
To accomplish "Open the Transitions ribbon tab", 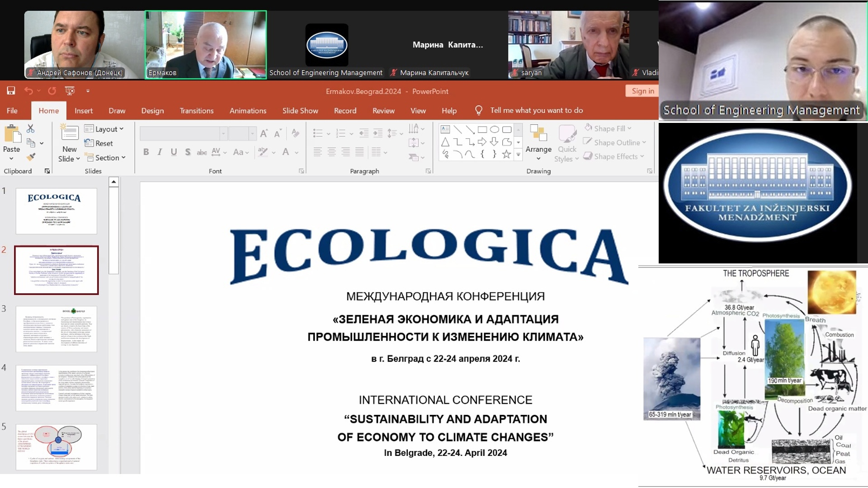I will [x=197, y=111].
